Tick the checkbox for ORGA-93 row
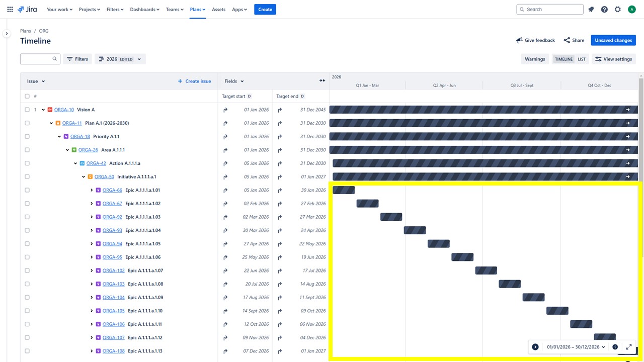The height and width of the screenshot is (362, 644). coord(27,230)
